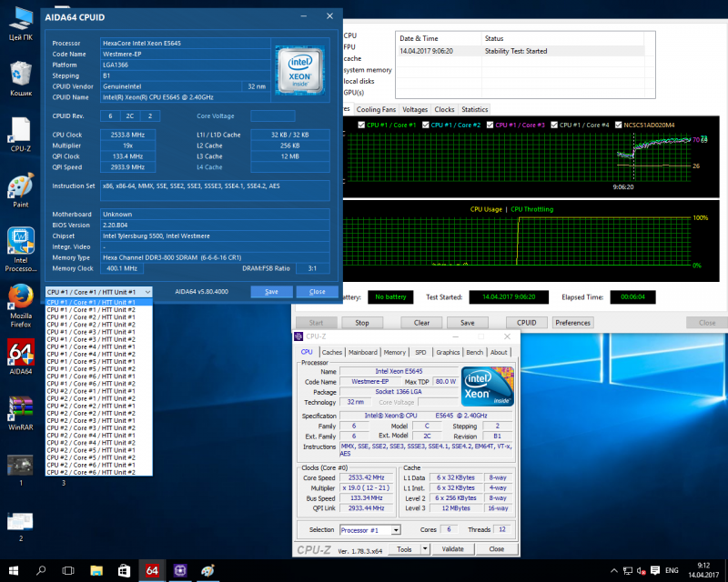The height and width of the screenshot is (582, 728).
Task: Click the AIDA64 taskbar icon
Action: coord(152,570)
